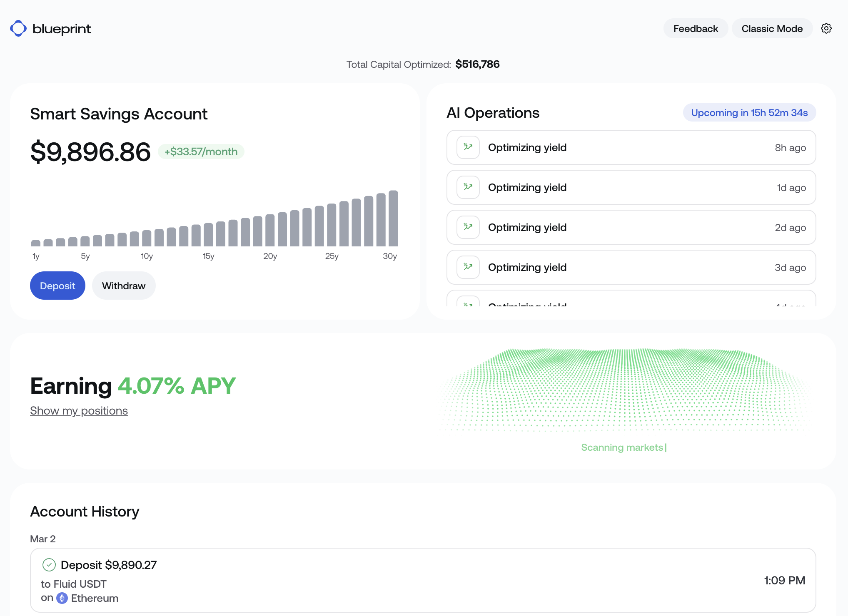
Task: Click yield icon on 8h ago operation
Action: coord(468,147)
